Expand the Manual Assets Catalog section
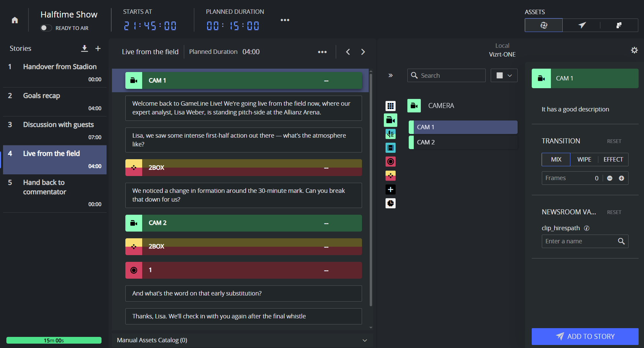 click(364, 340)
